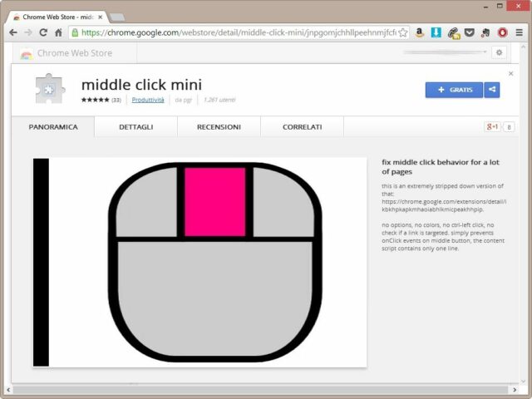Click the red Opera-style extension icon
Viewport: 532px width, 399px height.
503,32
